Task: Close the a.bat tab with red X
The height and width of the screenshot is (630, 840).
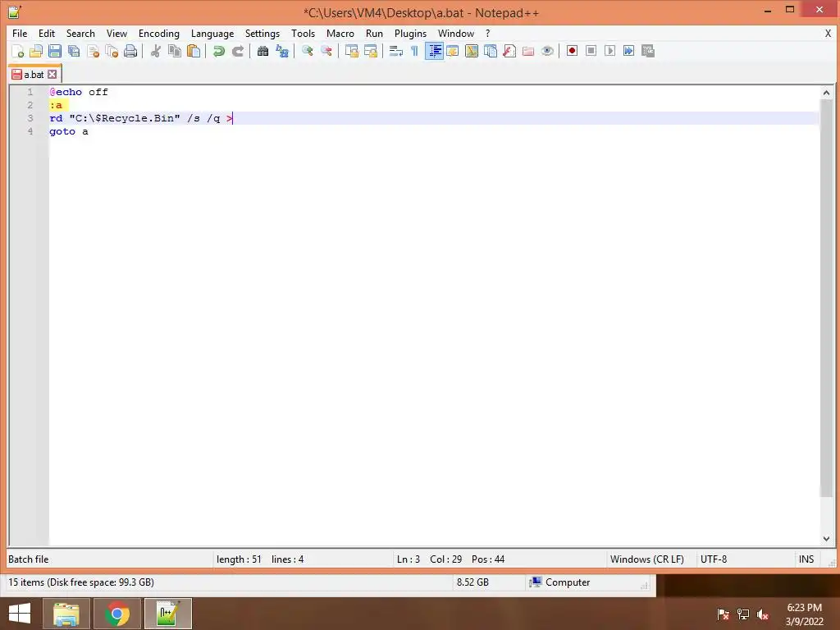Action: pos(52,75)
